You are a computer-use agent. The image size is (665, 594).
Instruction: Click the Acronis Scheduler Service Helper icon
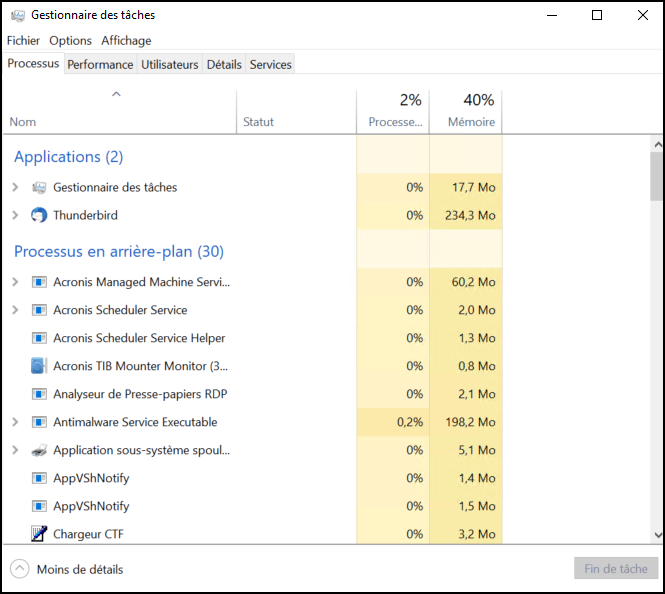point(39,338)
